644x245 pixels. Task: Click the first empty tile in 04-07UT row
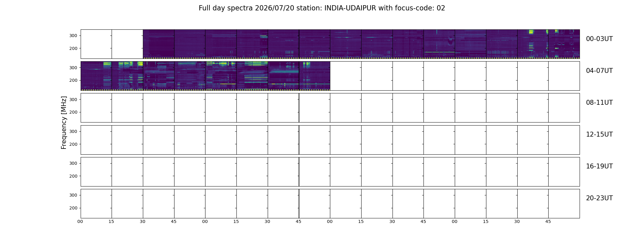[x=346, y=76]
